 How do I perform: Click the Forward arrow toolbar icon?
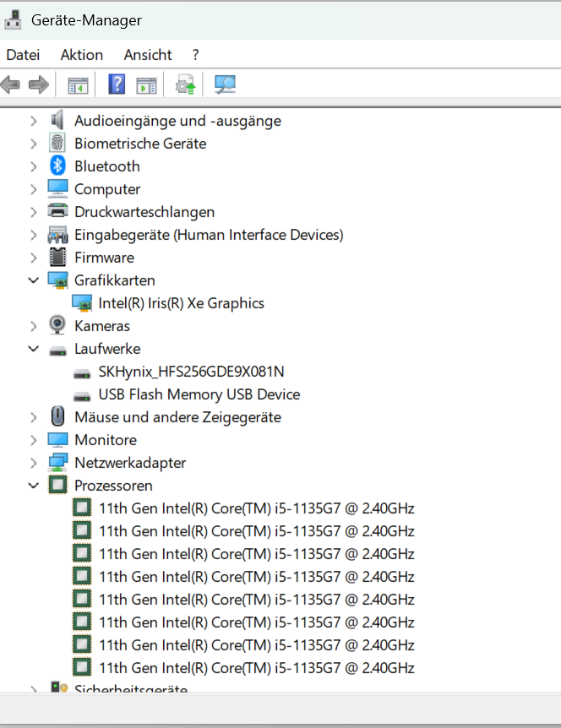coord(39,84)
